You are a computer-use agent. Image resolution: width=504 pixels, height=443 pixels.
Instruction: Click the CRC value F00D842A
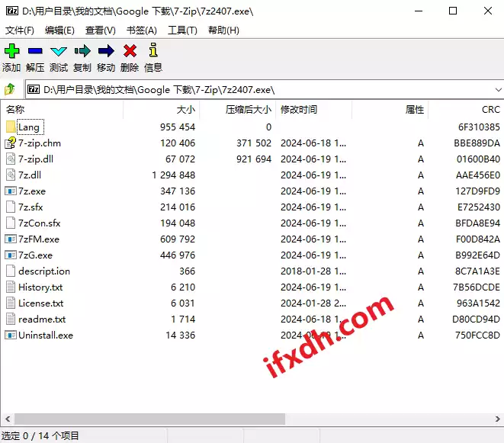(478, 239)
